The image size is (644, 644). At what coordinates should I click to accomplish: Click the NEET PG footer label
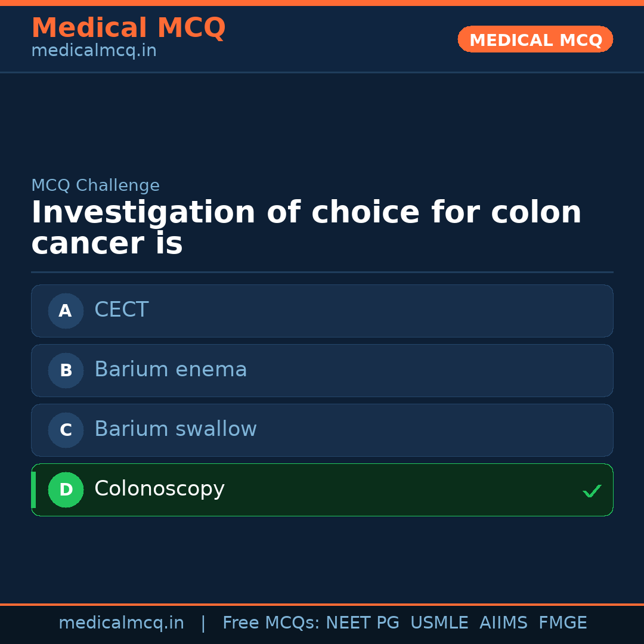(x=363, y=623)
